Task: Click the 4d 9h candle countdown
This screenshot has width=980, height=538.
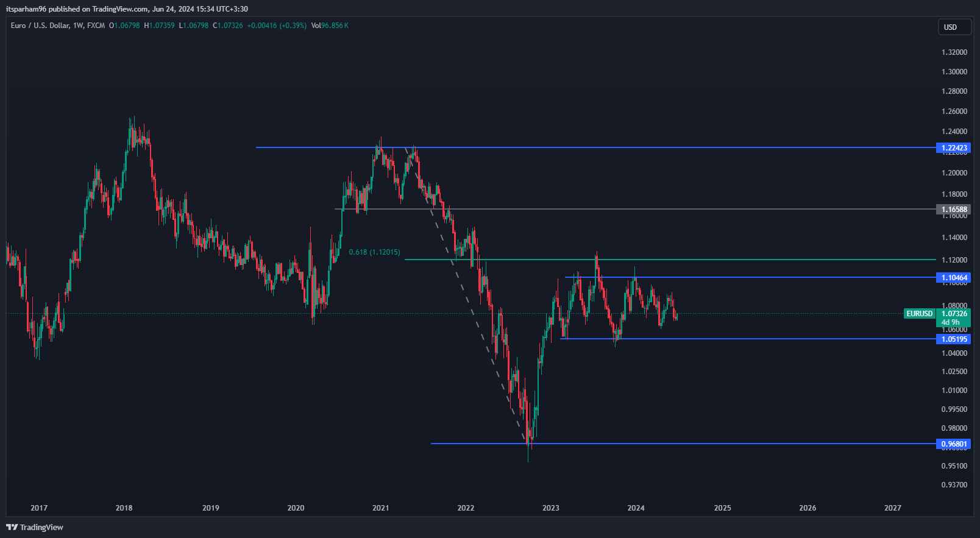Action: [x=950, y=322]
